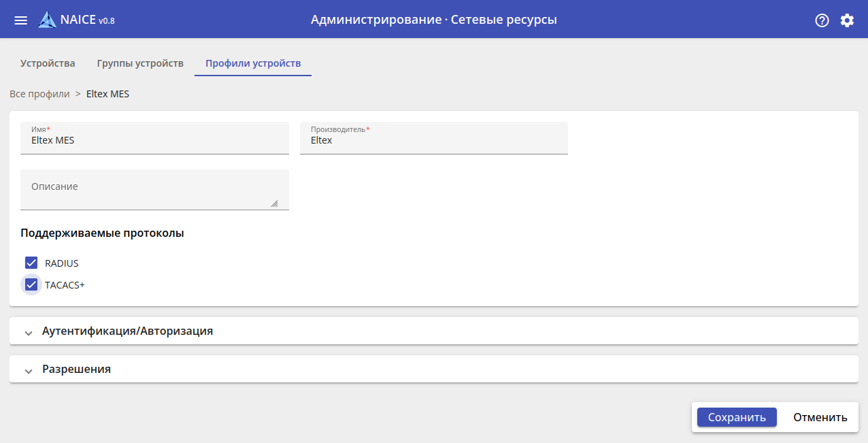Open the help question mark icon
868x443 pixels.
pos(822,20)
